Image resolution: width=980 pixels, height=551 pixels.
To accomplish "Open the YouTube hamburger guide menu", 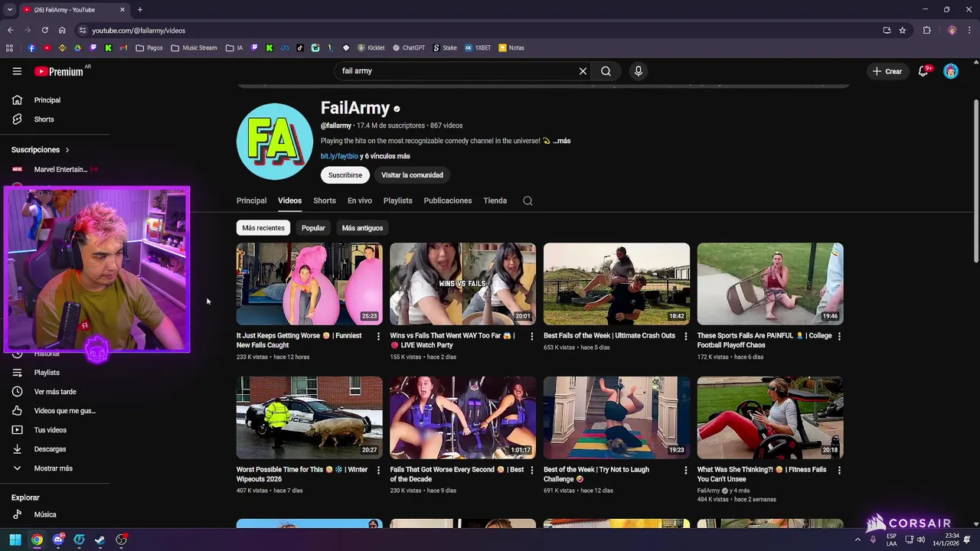I will coord(17,71).
